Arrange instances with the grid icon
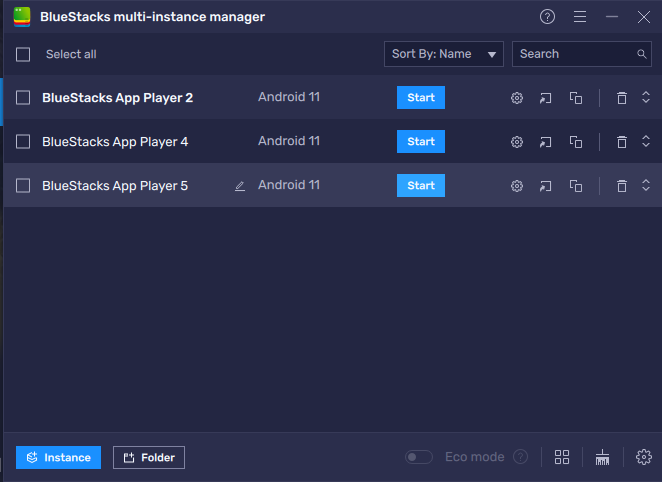The width and height of the screenshot is (662, 482). (x=562, y=457)
